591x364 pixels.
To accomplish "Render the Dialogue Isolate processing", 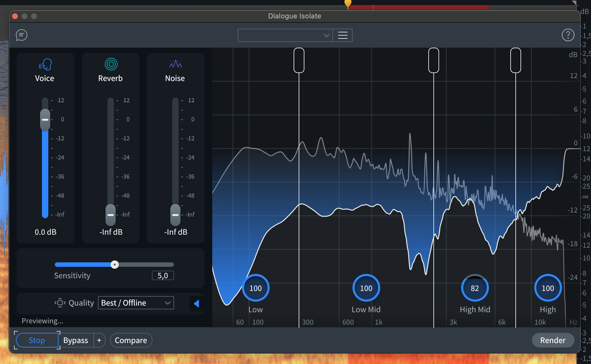I will pyautogui.click(x=553, y=340).
